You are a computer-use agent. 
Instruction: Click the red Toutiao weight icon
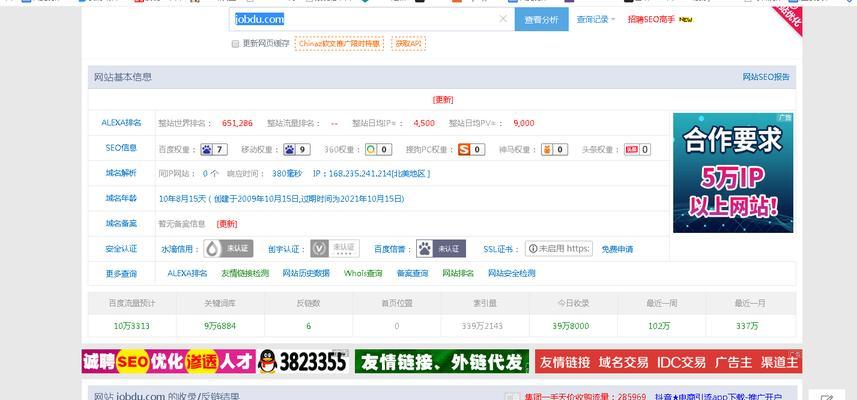coord(632,149)
